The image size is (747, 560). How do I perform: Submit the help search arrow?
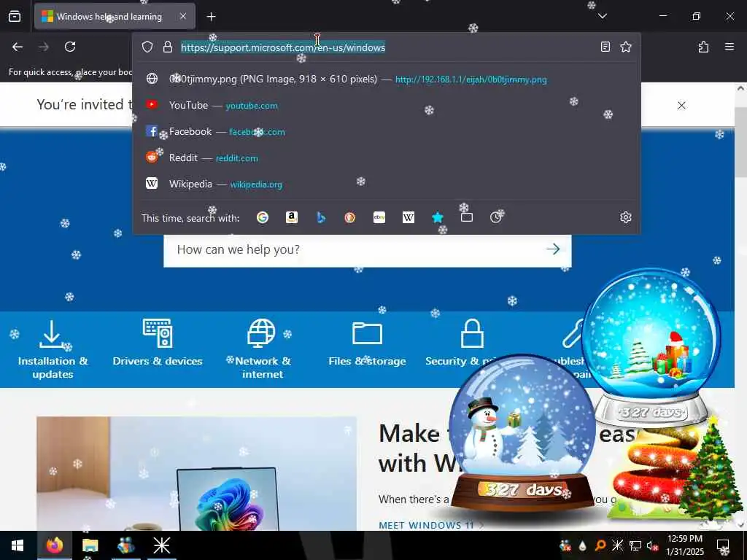553,249
